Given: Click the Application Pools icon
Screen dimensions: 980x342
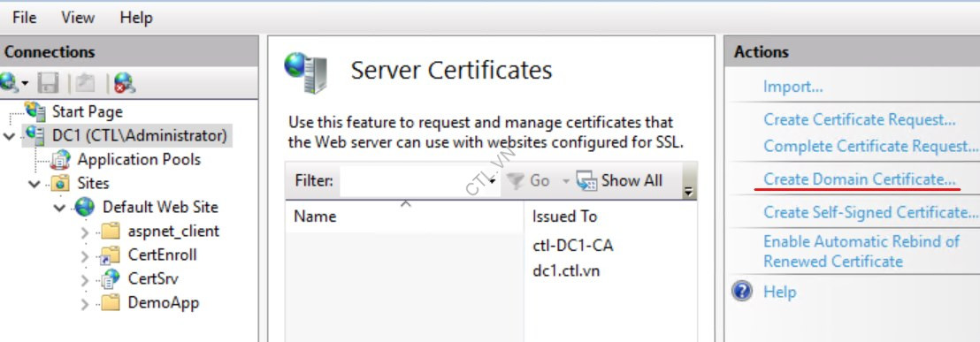Looking at the screenshot, I should [61, 160].
